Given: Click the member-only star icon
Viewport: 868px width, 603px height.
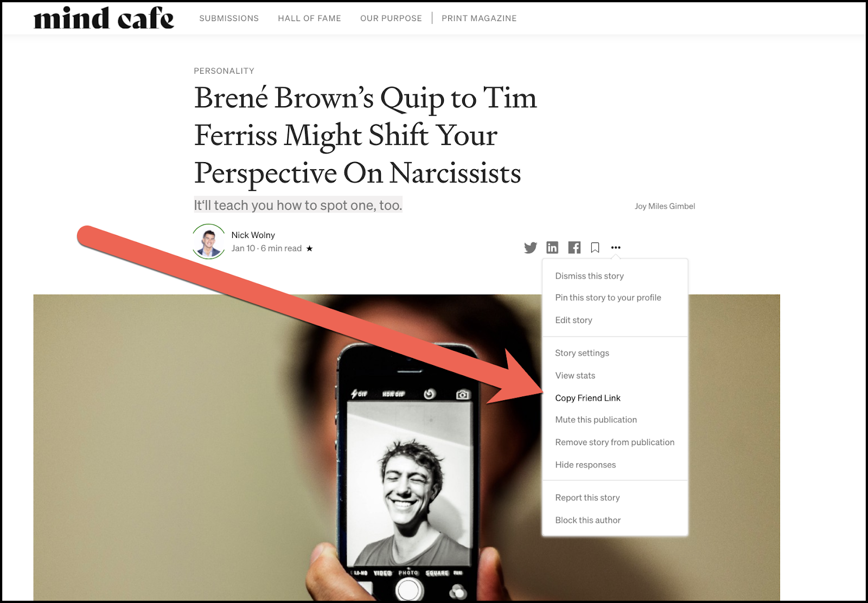Looking at the screenshot, I should tap(309, 248).
